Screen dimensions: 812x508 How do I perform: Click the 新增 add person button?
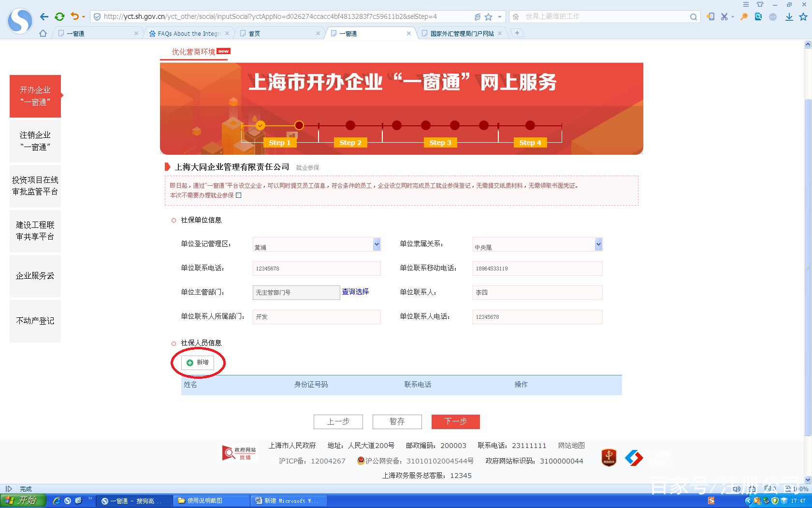(198, 362)
